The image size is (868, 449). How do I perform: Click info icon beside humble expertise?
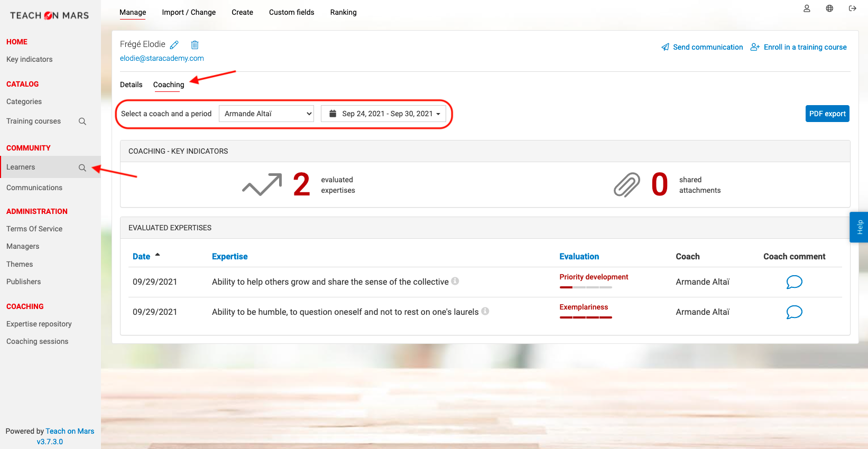click(485, 311)
